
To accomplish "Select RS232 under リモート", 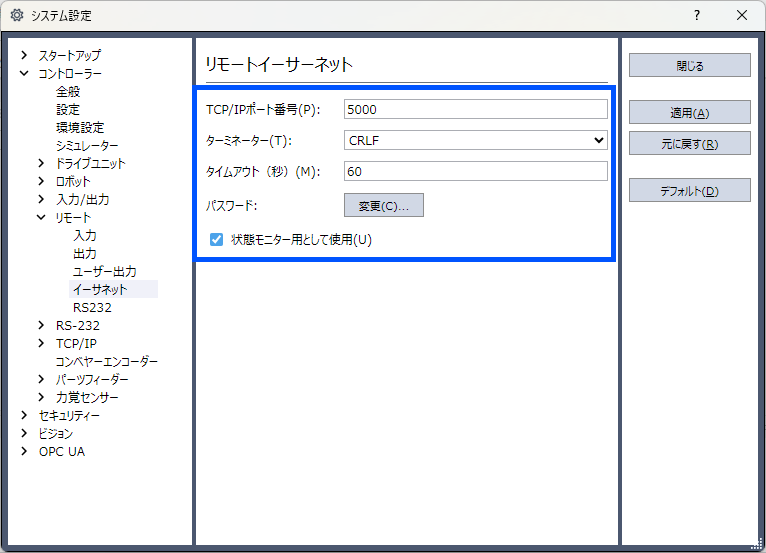I will (x=92, y=307).
